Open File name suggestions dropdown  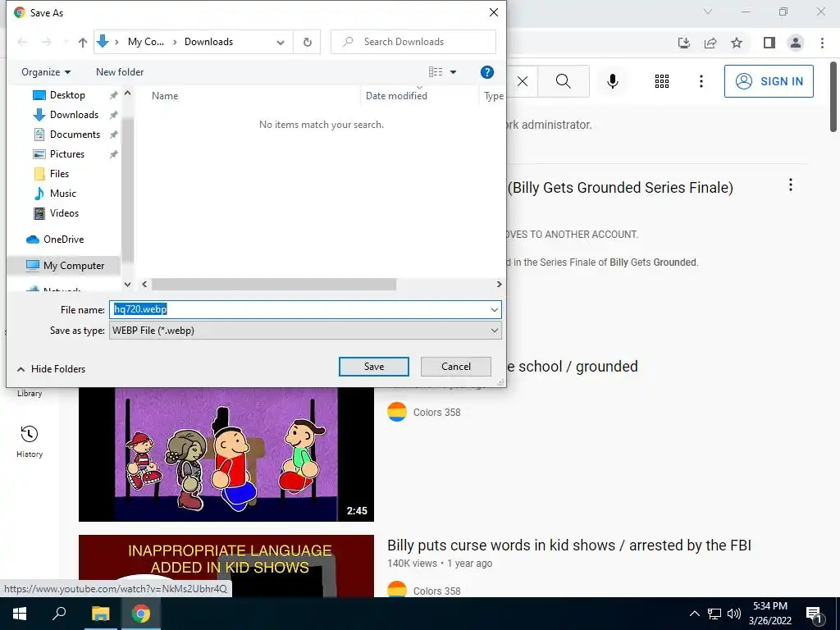pyautogui.click(x=494, y=309)
